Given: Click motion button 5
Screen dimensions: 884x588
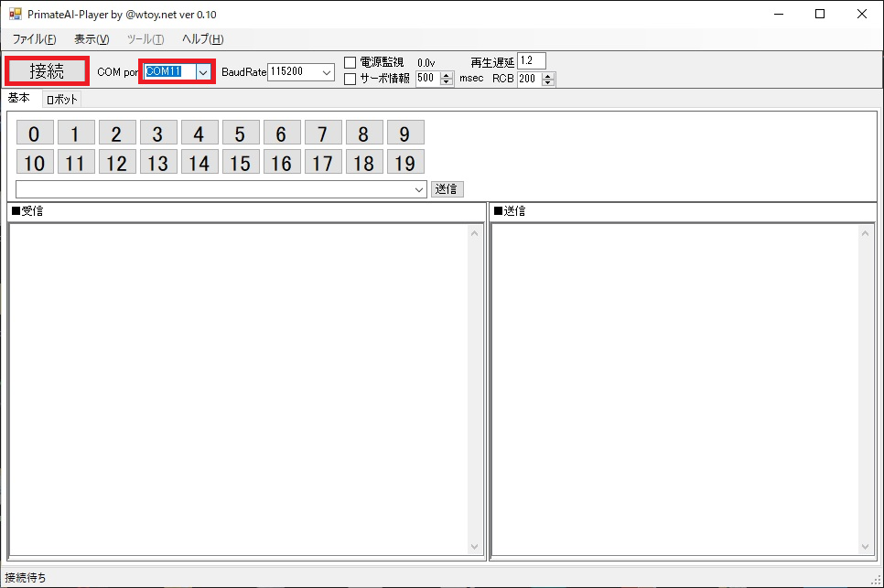Looking at the screenshot, I should [240, 133].
